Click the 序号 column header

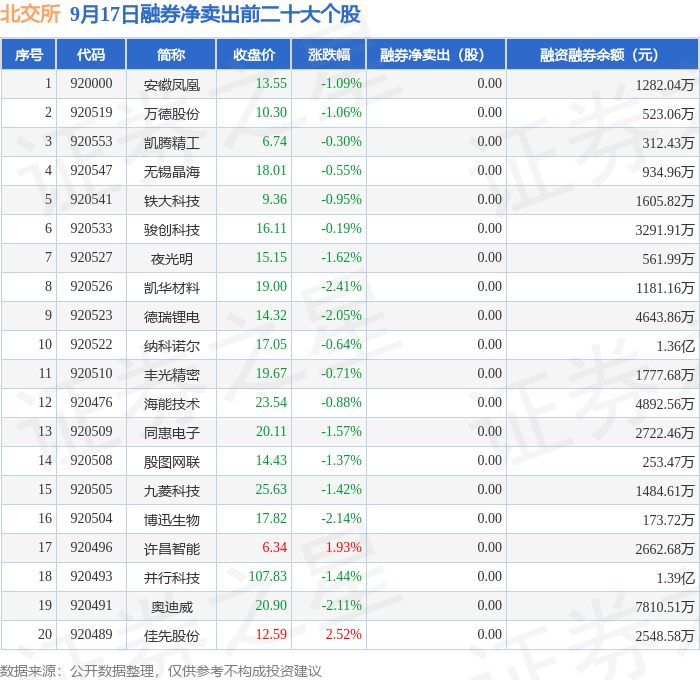click(x=29, y=54)
